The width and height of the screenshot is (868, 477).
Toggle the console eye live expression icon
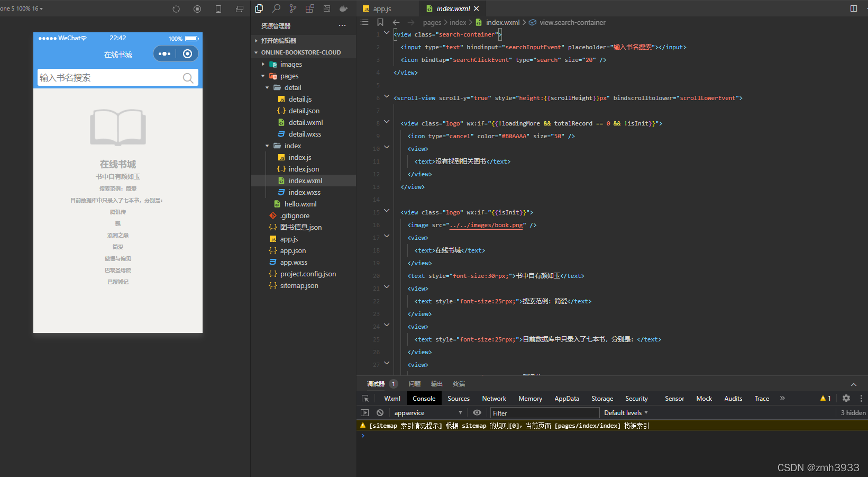[x=477, y=413]
